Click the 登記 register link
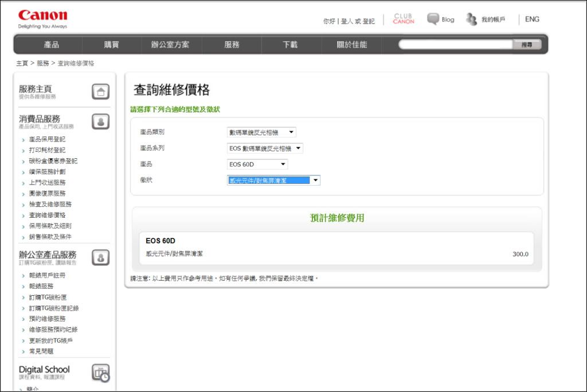 coord(369,21)
